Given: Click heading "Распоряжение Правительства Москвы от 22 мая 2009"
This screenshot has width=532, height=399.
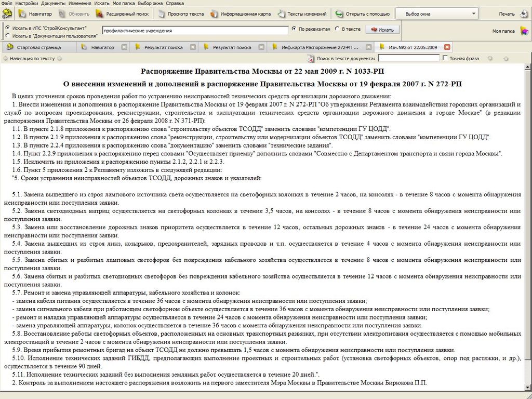Looking at the screenshot, I should point(262,71).
